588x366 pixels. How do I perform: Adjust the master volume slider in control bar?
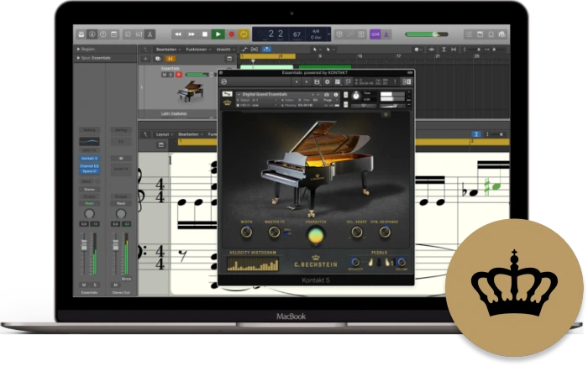(x=427, y=34)
